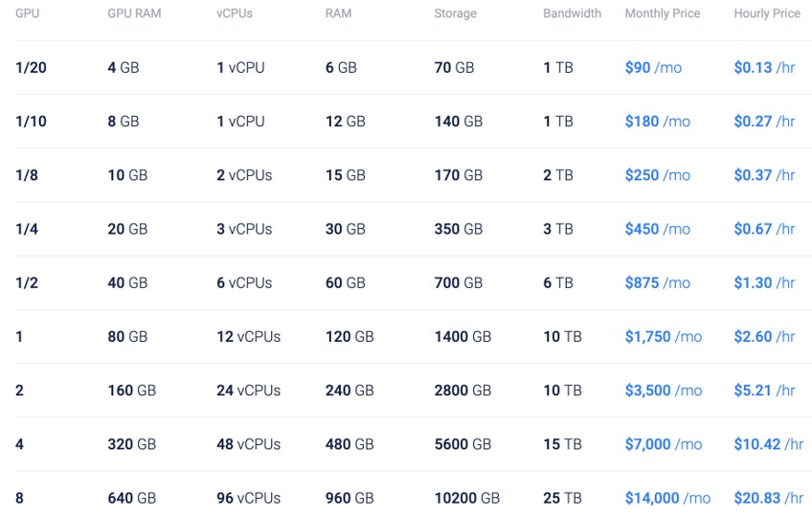Select the 1/2 GPU row label
812x516 pixels.
click(27, 283)
